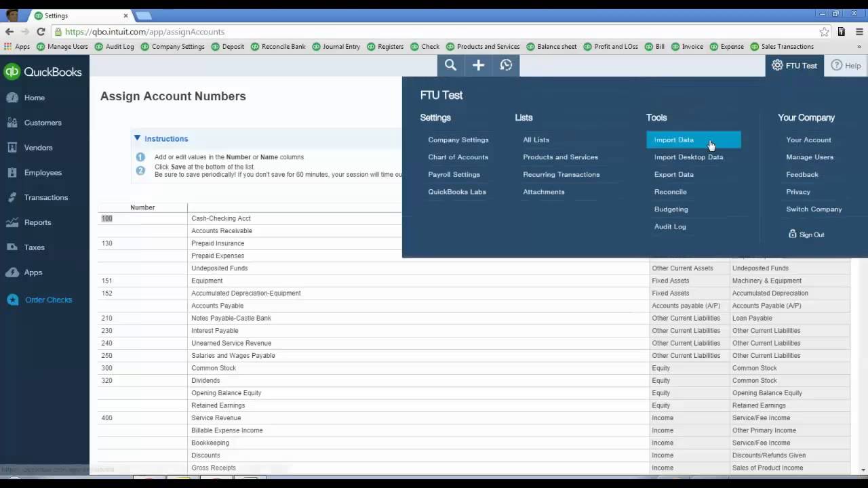Open Feedback

tap(802, 174)
